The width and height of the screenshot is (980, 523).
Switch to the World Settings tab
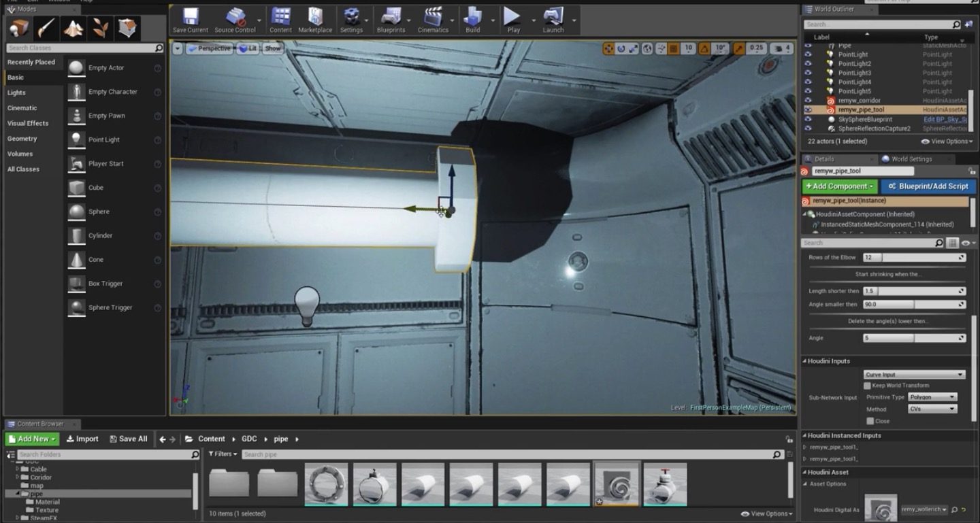pyautogui.click(x=911, y=159)
